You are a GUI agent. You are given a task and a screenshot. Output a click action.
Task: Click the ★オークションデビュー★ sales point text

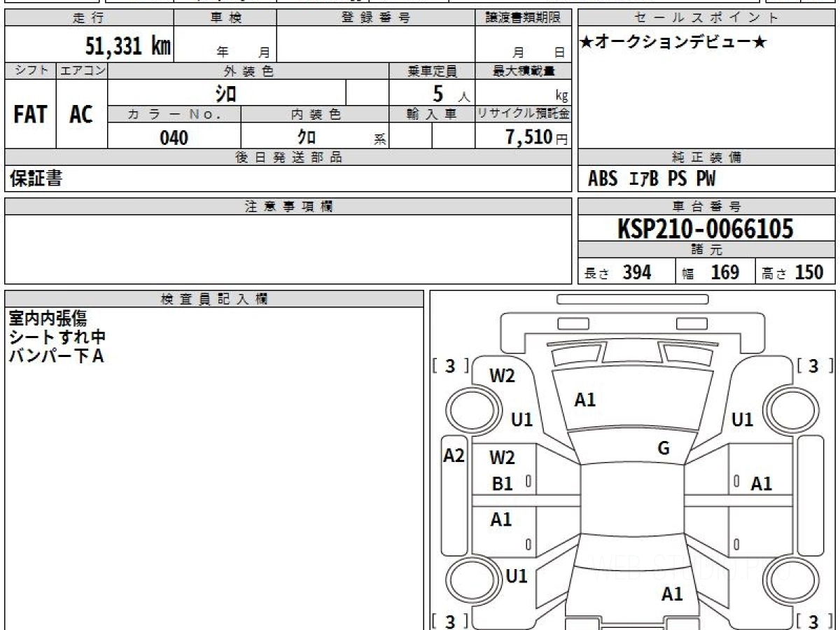coord(673,42)
